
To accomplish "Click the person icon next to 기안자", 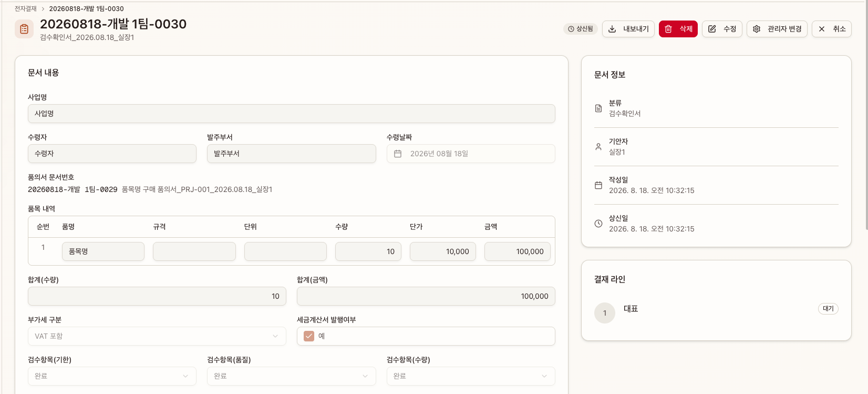I will [598, 147].
